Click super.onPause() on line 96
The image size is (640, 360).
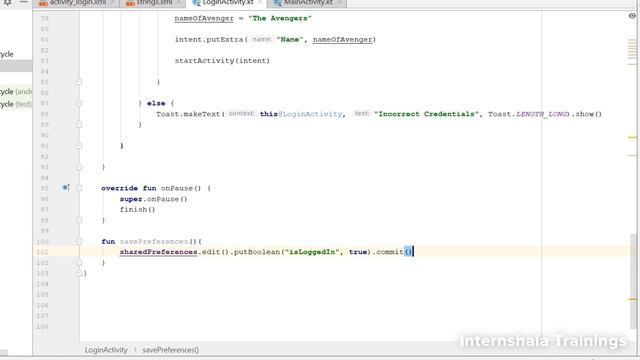click(x=153, y=199)
